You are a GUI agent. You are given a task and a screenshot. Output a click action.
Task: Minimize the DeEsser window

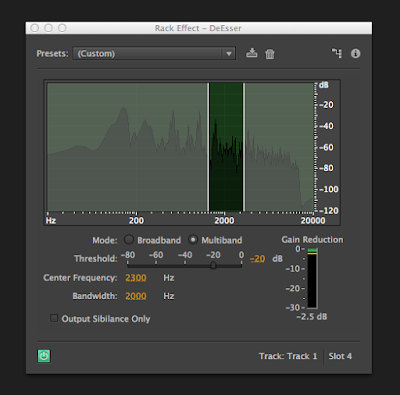tap(48, 28)
